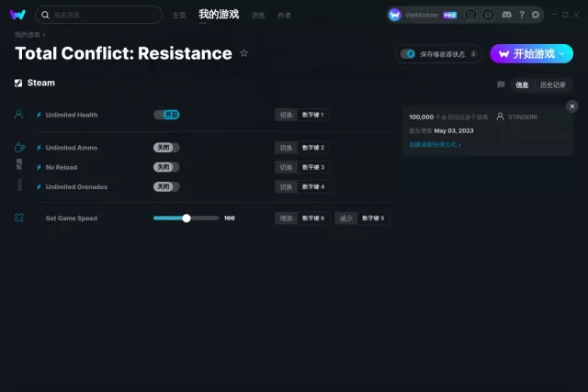588x392 pixels.
Task: Switch to the 主页 tab
Action: point(179,15)
